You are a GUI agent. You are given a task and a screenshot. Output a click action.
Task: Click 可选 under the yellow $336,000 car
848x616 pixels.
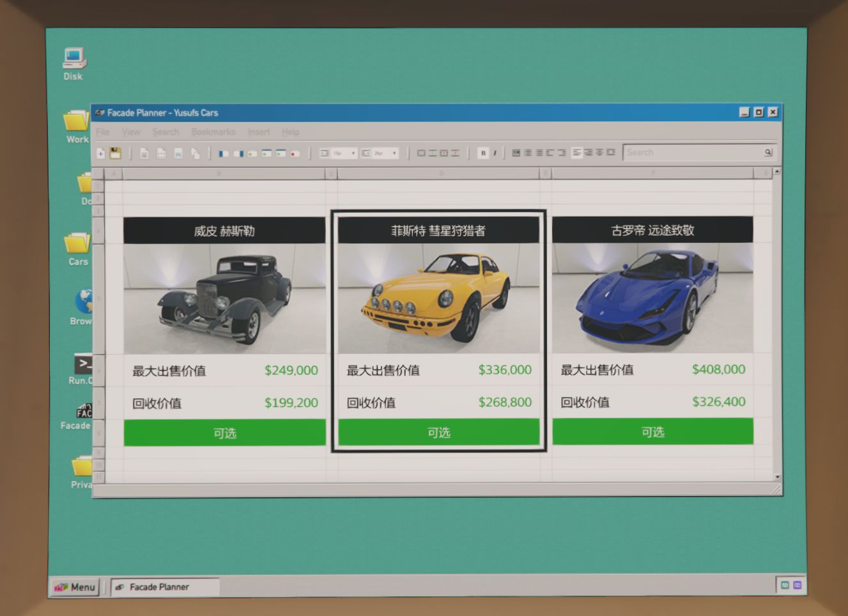(439, 432)
